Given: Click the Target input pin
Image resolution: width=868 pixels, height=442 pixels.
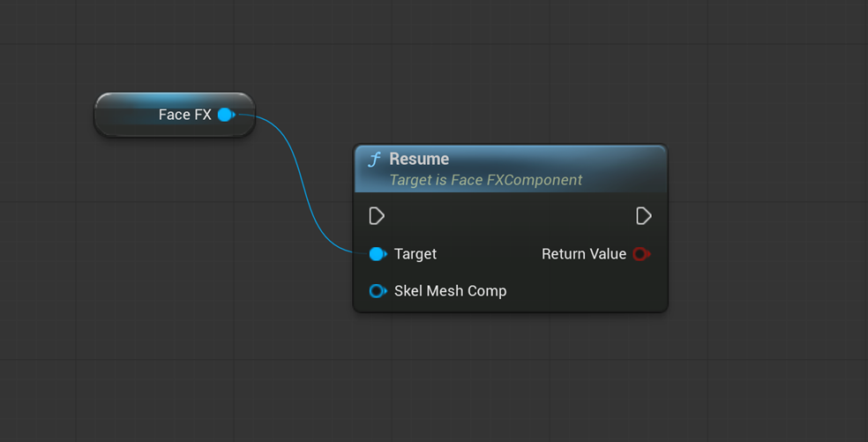Looking at the screenshot, I should click(378, 254).
